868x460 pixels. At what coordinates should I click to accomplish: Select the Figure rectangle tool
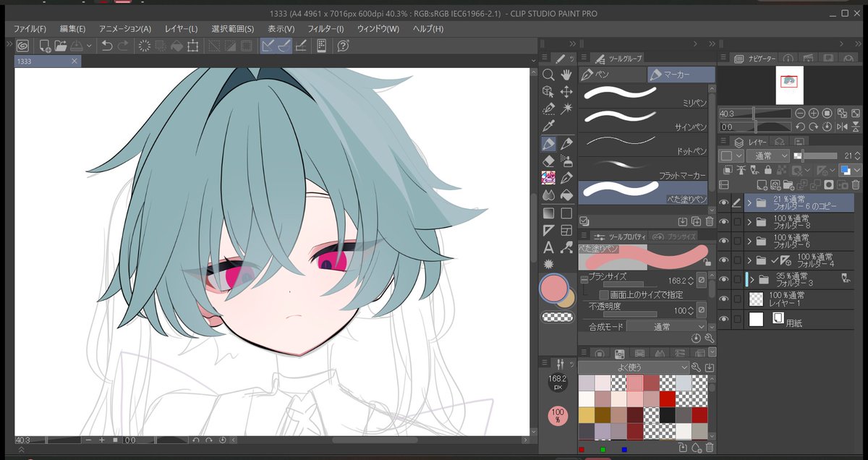pyautogui.click(x=566, y=213)
